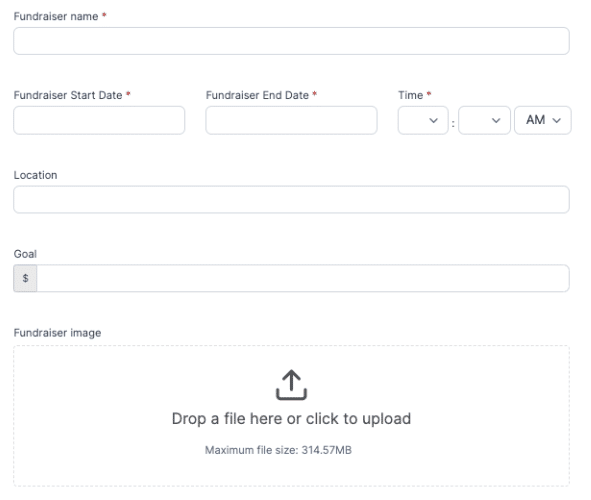Click the Maximum file size text

[x=278, y=450]
